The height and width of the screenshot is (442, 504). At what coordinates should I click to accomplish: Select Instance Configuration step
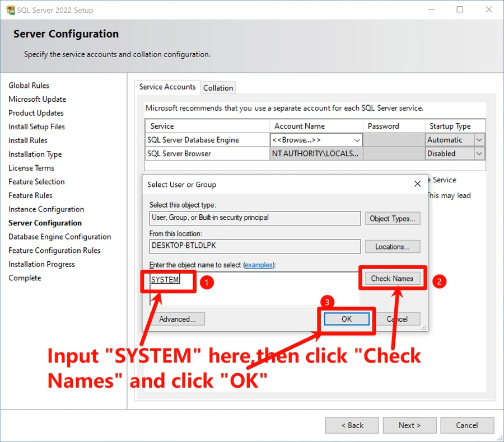pos(46,209)
